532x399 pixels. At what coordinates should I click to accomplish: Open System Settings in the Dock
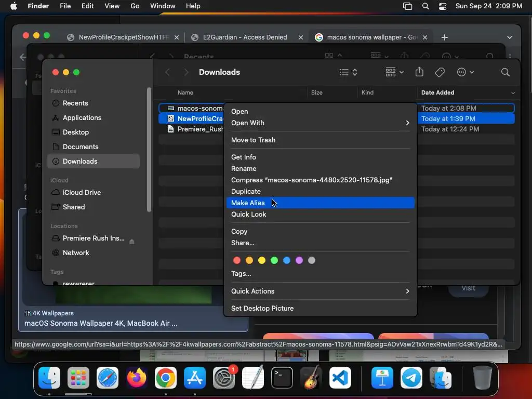(224, 378)
